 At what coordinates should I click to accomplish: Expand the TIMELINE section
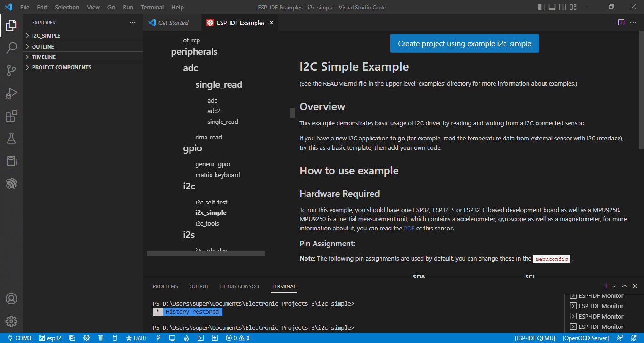point(83,57)
